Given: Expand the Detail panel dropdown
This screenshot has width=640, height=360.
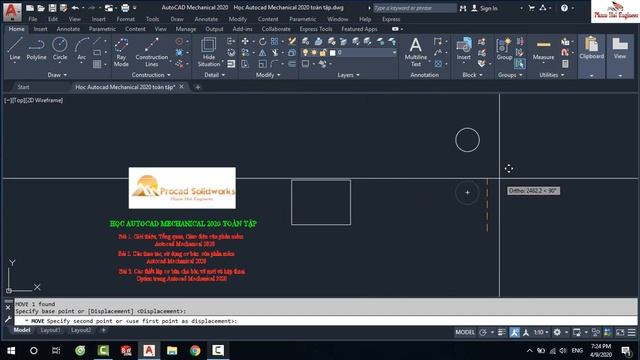Looking at the screenshot, I should [214, 75].
